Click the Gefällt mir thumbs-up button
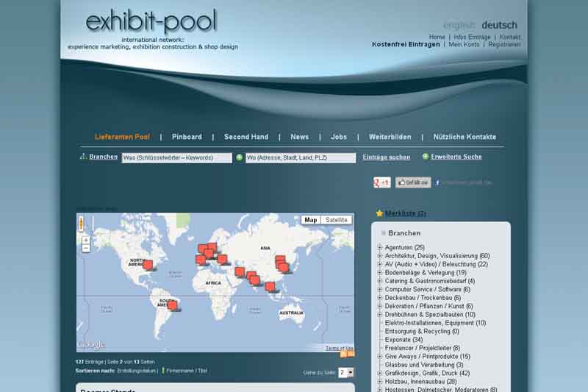This screenshot has height=392, width=588. (x=413, y=182)
